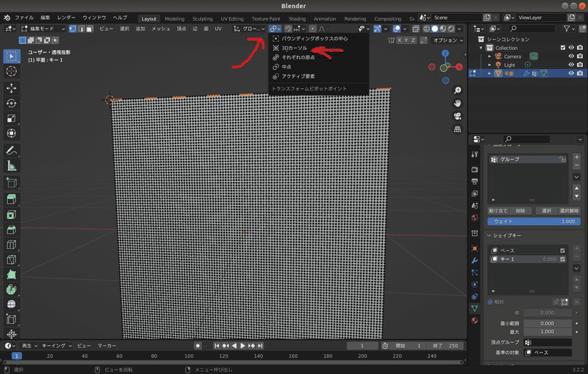Click 割り当て assign button
The height and width of the screenshot is (374, 588).
498,211
